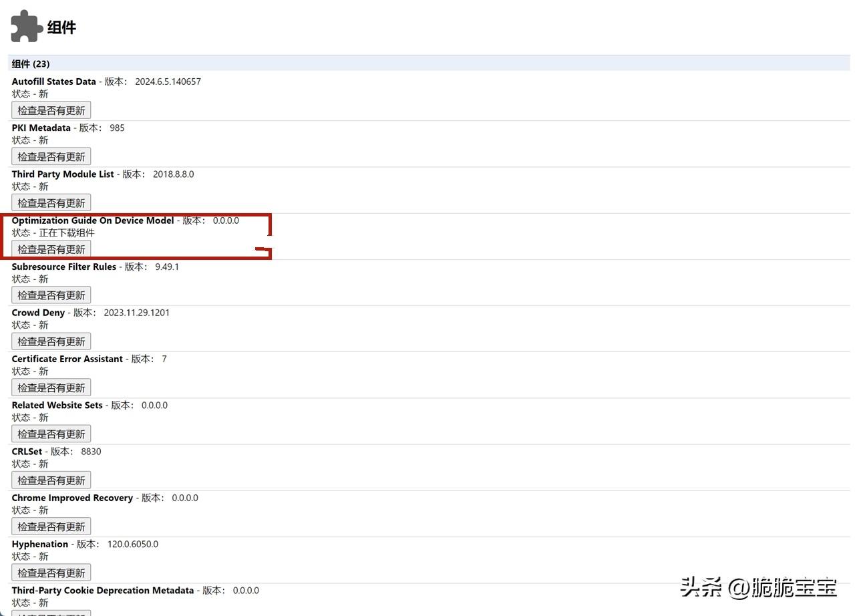Select the CRLSet version 8830
855x616 pixels.
tap(91, 452)
